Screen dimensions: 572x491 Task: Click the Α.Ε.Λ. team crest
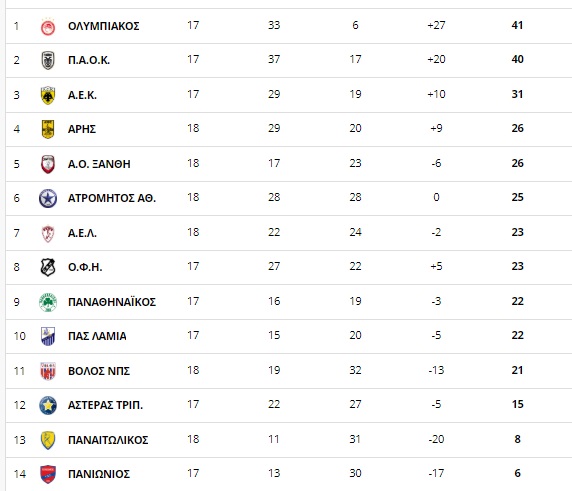click(48, 233)
